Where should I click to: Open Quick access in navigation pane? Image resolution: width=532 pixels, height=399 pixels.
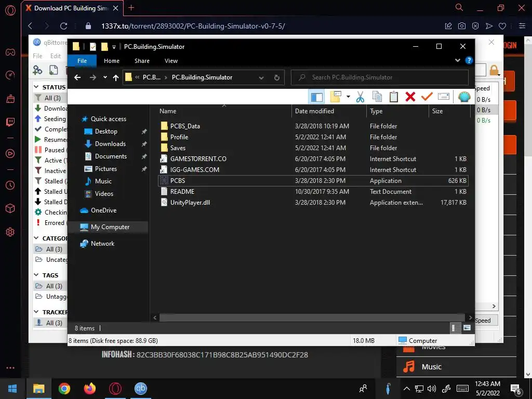(x=108, y=119)
